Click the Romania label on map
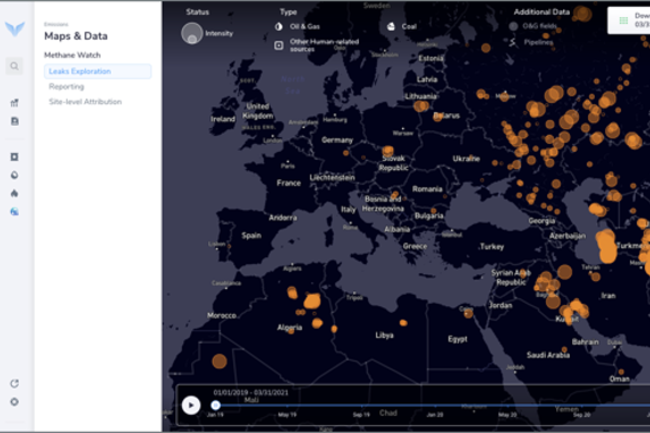650x433 pixels. tap(427, 189)
